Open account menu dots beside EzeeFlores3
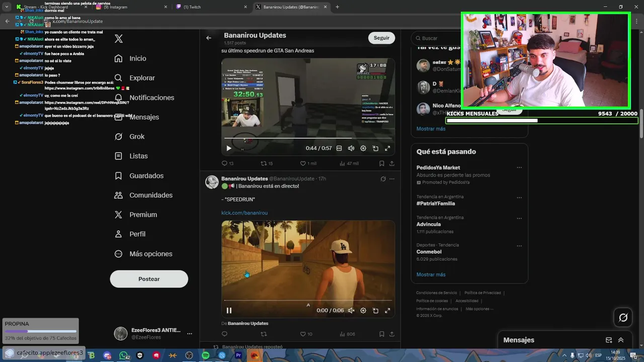 click(x=190, y=333)
